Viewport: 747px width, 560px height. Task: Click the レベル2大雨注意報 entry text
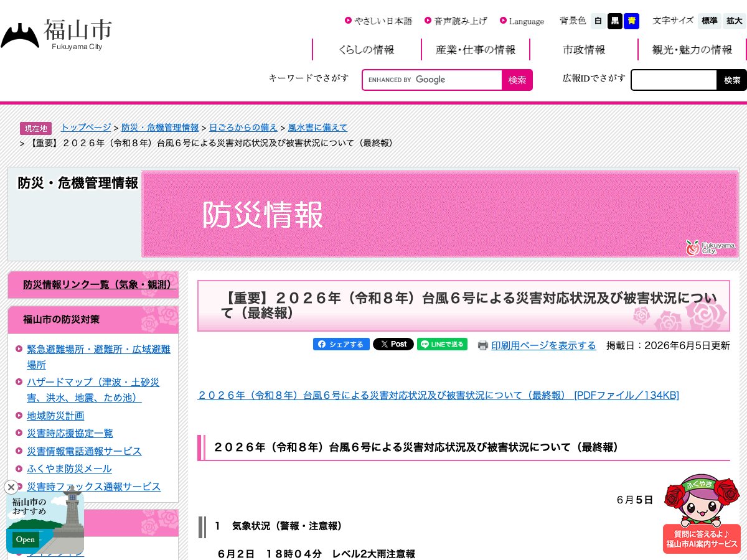coord(374,553)
